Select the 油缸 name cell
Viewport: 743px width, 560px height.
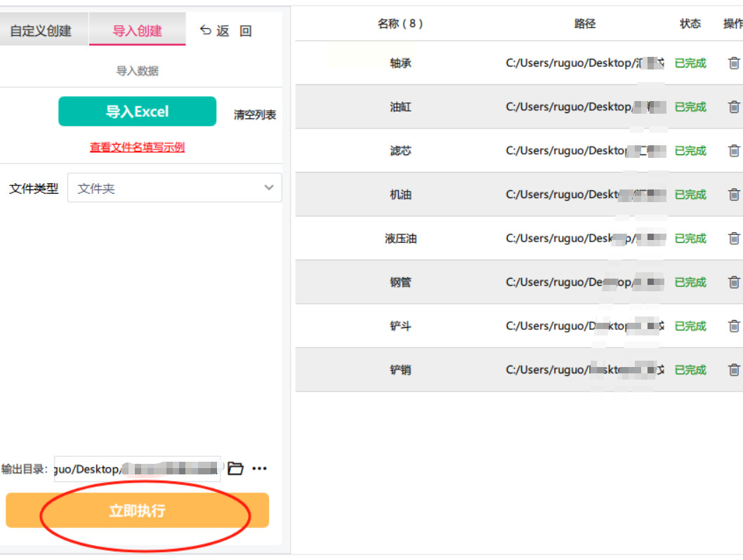click(x=400, y=107)
